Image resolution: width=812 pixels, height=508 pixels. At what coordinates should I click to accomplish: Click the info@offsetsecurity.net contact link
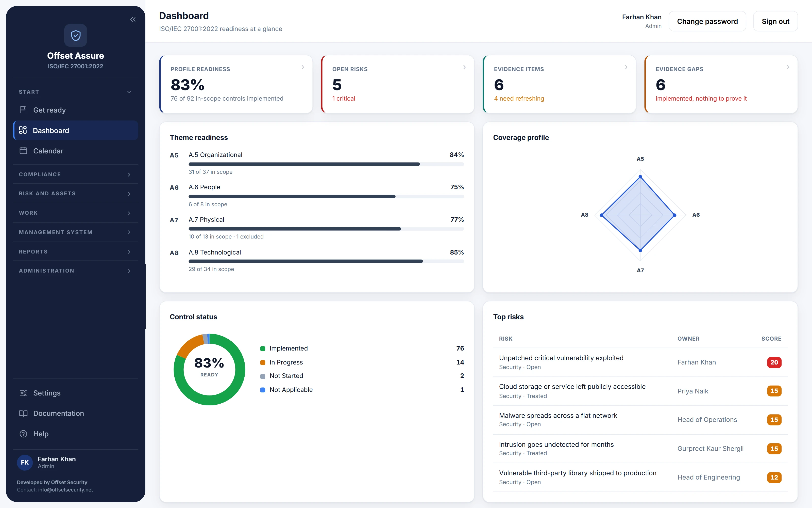click(x=65, y=489)
